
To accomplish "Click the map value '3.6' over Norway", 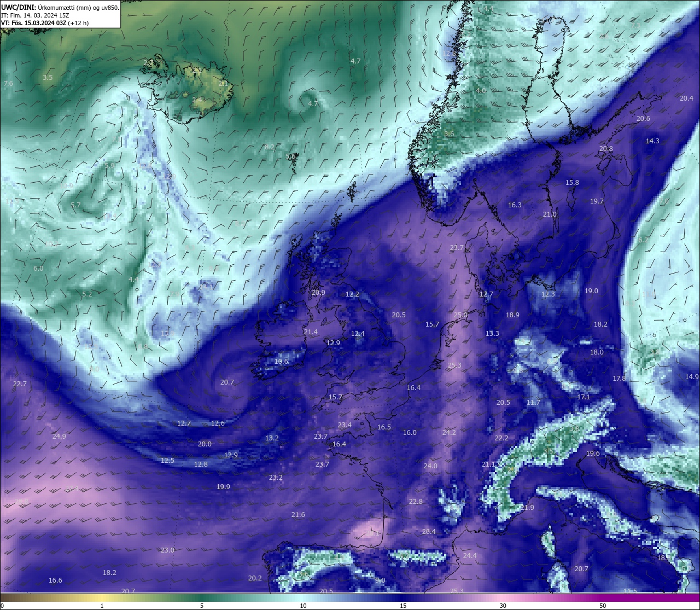I will tap(449, 134).
